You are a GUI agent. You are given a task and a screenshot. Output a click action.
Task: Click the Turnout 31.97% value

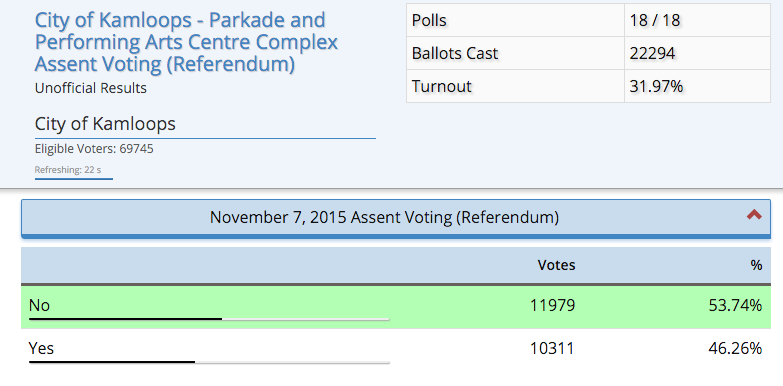point(656,86)
